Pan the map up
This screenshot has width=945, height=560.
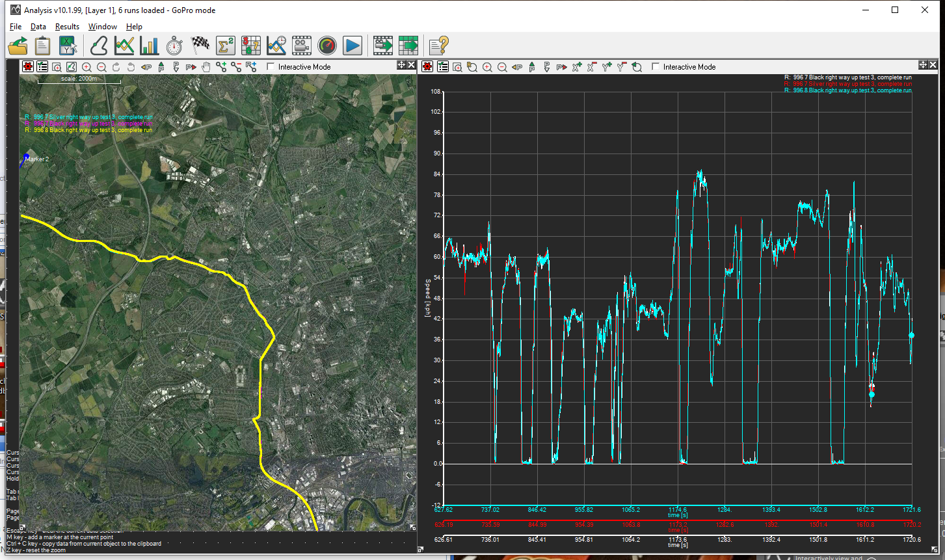tap(161, 66)
